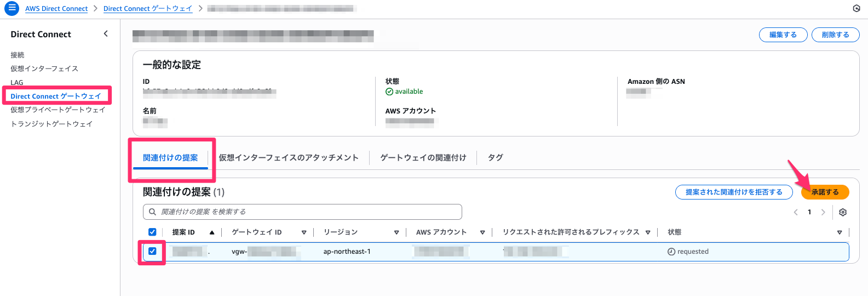This screenshot has height=296, width=868.
Task: Click the requested status cell
Action: pos(688,252)
